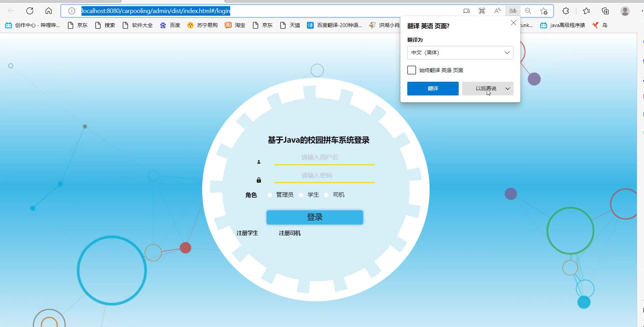644x327 pixels.
Task: Open the 天猫 bookmark
Action: (x=290, y=25)
